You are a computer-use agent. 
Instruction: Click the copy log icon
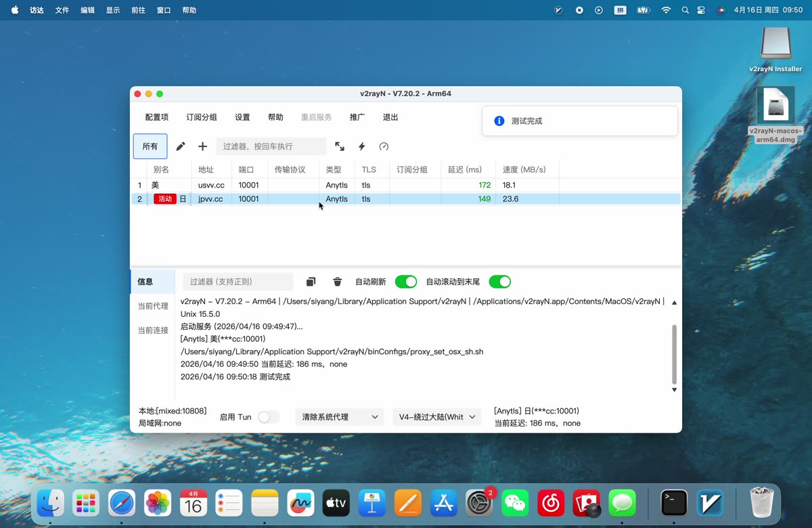pyautogui.click(x=311, y=282)
